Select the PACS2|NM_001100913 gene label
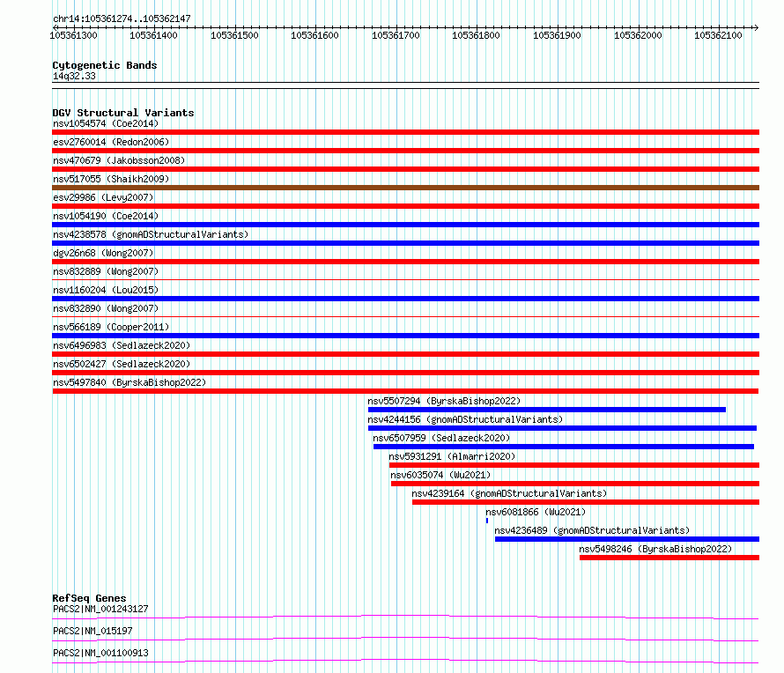This screenshot has width=784, height=673. pos(100,653)
